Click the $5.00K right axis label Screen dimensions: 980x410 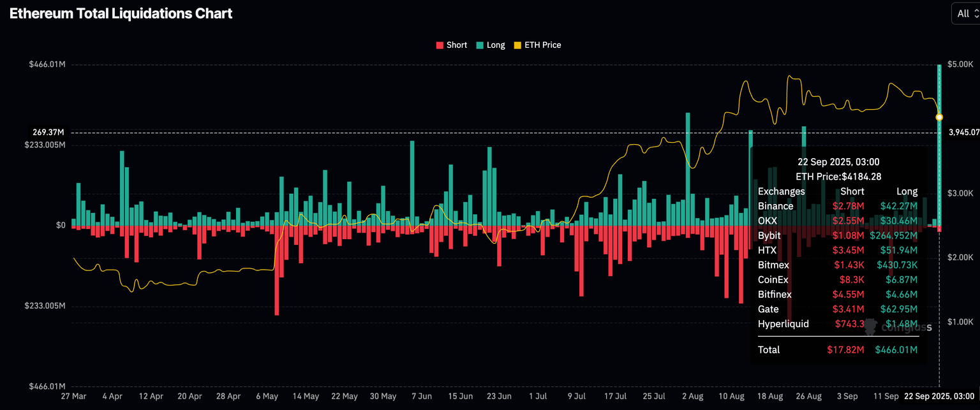[x=960, y=64]
